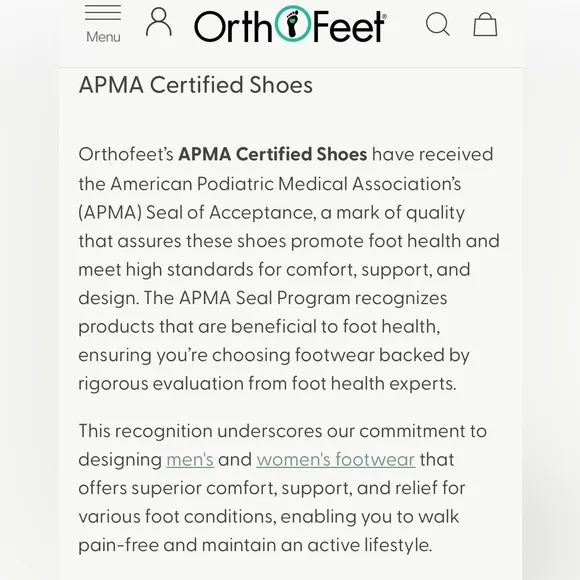Click the "Orthofeet's" word starting the paragraph
The height and width of the screenshot is (580, 580).
pos(126,154)
